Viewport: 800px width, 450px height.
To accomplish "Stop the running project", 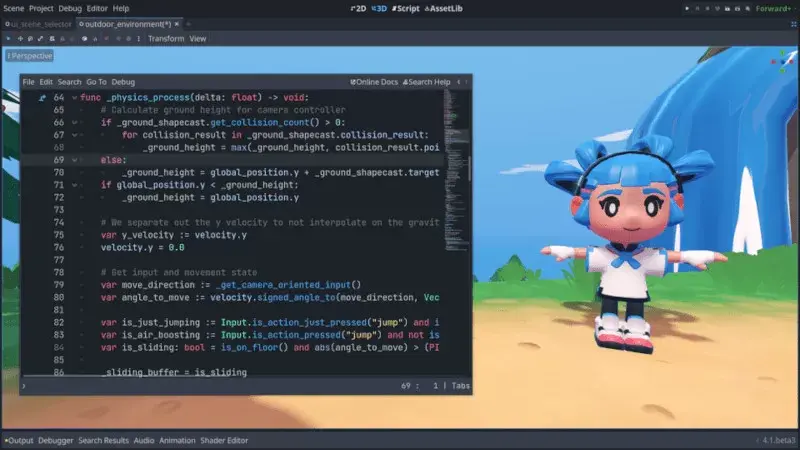I will coord(707,9).
